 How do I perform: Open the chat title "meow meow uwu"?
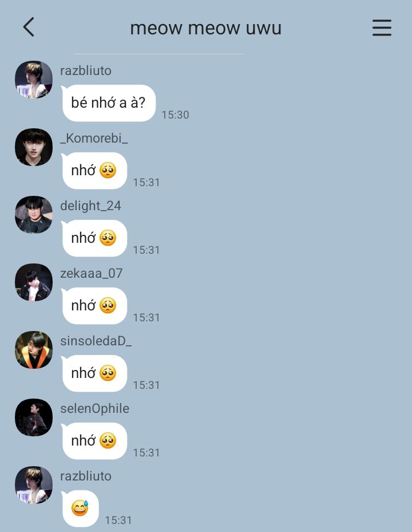pos(206,28)
